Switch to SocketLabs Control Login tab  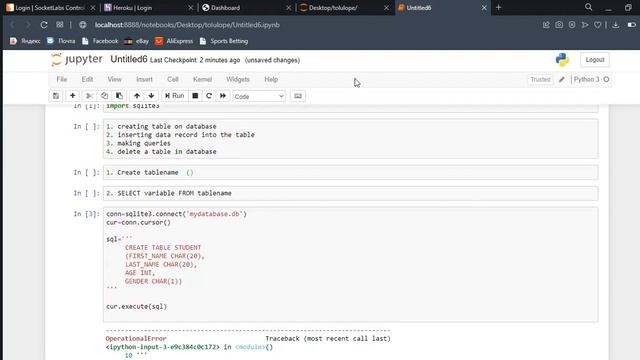[x=50, y=8]
